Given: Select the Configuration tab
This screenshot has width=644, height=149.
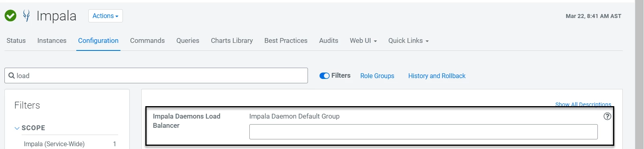Looking at the screenshot, I should point(98,40).
